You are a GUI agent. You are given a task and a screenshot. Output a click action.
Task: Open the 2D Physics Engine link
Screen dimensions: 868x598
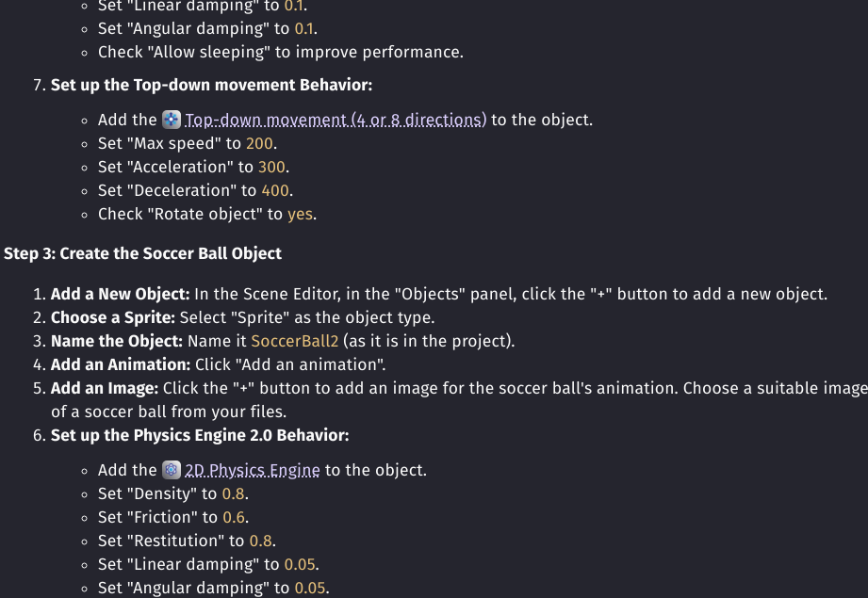click(253, 470)
